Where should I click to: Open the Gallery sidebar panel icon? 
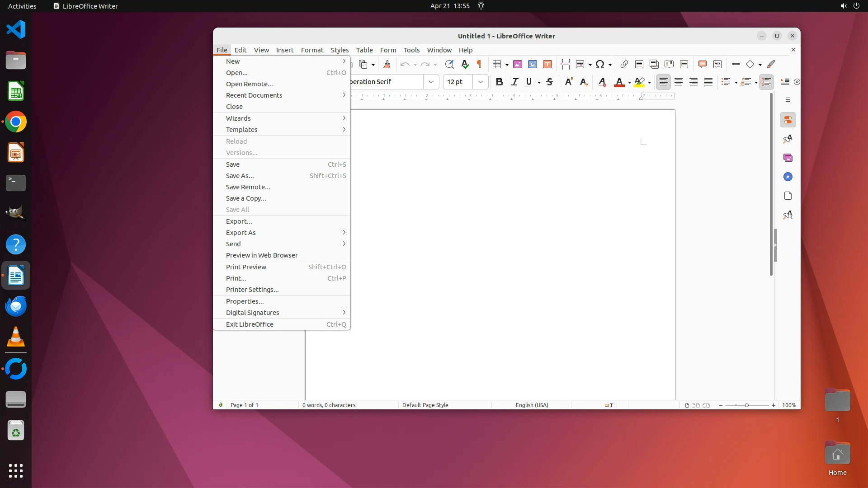[788, 158]
